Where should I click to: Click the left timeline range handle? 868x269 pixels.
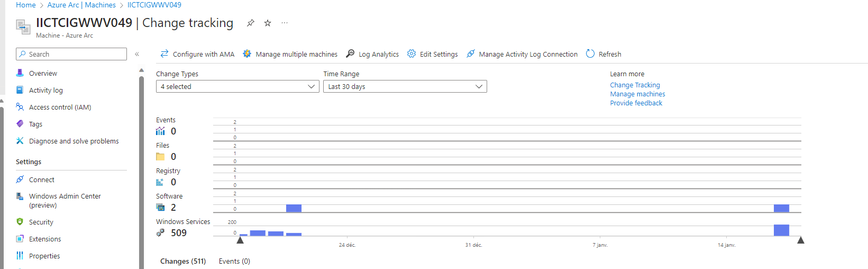[x=240, y=240]
